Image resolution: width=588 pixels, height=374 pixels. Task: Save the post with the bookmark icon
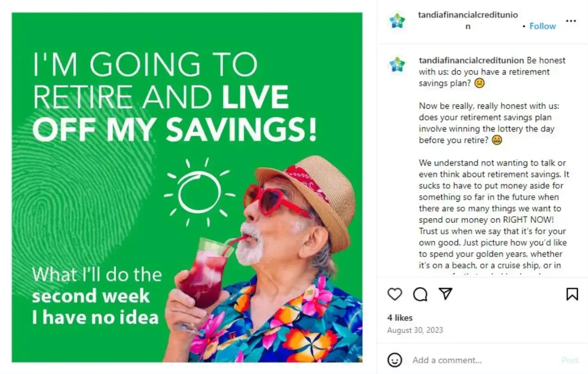pyautogui.click(x=573, y=295)
